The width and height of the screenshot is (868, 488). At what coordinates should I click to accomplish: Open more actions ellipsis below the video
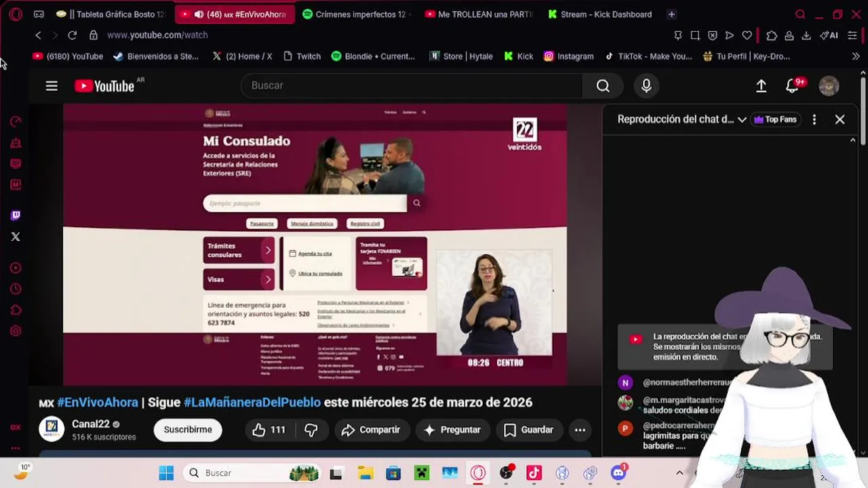580,430
